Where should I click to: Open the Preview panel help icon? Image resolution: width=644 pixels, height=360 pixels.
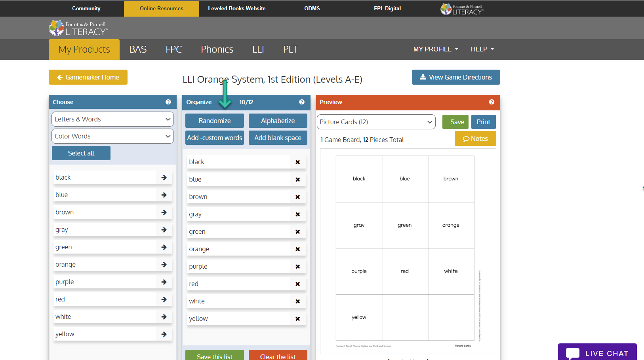coord(492,102)
